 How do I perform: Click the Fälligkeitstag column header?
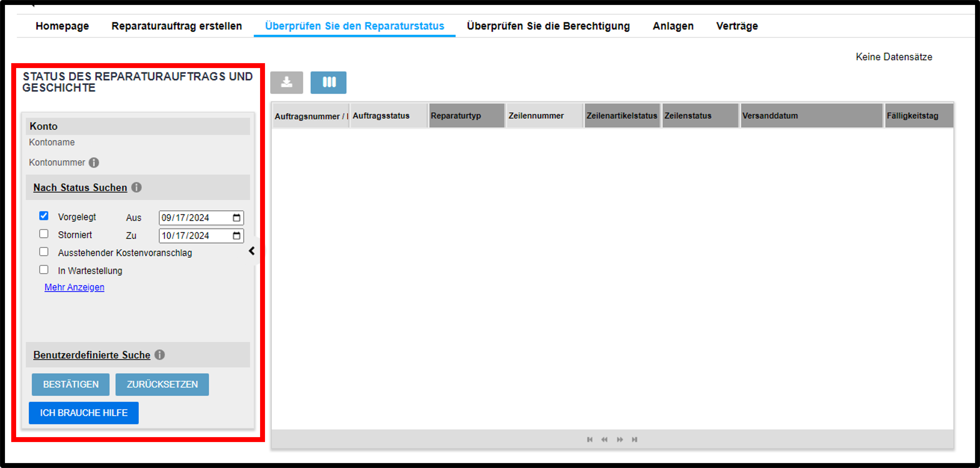[x=919, y=116]
